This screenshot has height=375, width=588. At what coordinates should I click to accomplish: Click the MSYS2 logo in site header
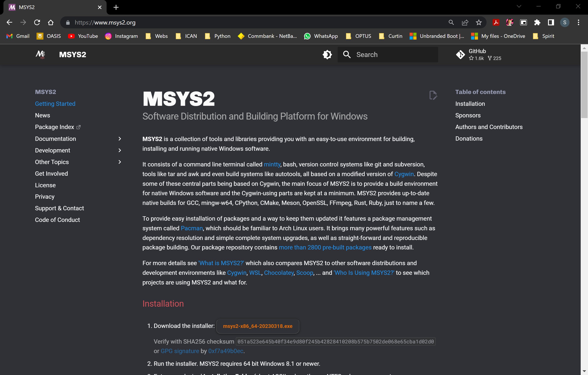[40, 54]
